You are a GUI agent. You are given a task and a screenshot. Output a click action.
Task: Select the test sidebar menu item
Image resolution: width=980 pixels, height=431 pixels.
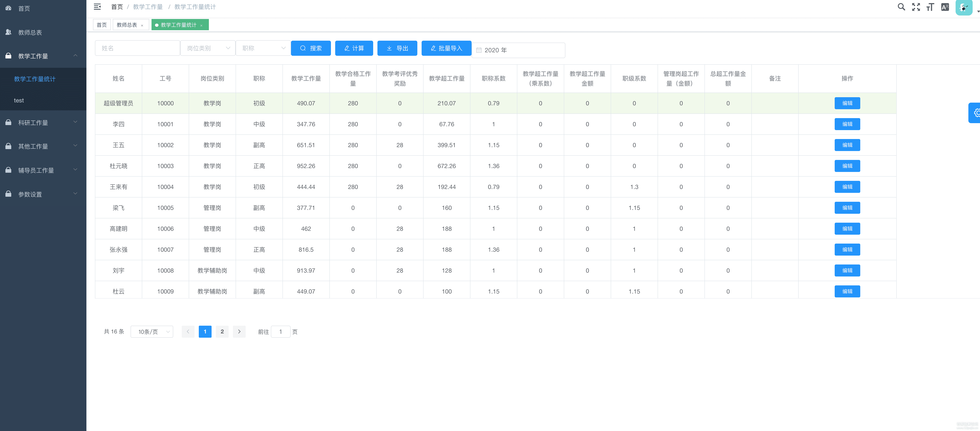point(19,100)
